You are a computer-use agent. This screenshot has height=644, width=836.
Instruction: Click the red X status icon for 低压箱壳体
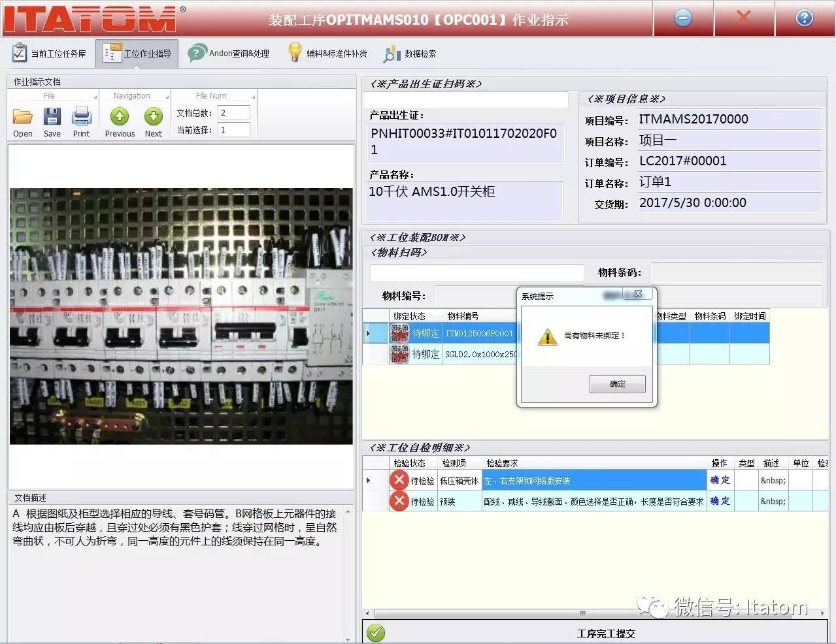pyautogui.click(x=399, y=480)
